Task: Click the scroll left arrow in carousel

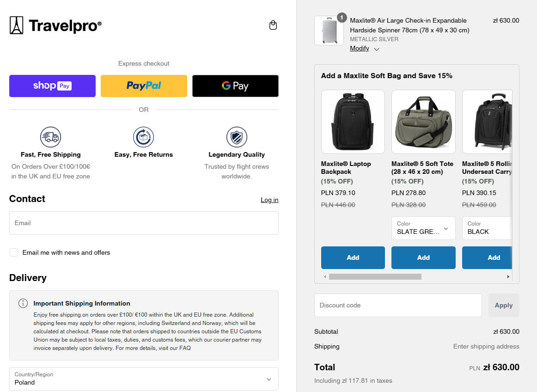Action: click(x=325, y=276)
